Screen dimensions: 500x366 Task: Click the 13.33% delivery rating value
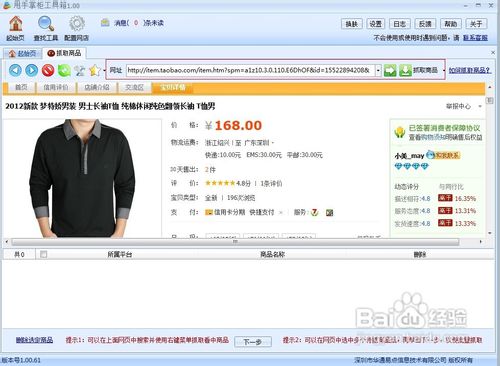(465, 224)
